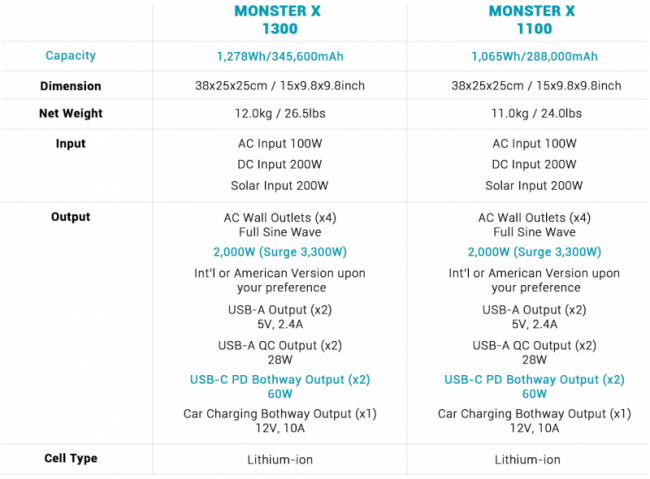Click the 12.0kg / 26.5lbs weight value
Screen dimensions: 650x479
280,114
